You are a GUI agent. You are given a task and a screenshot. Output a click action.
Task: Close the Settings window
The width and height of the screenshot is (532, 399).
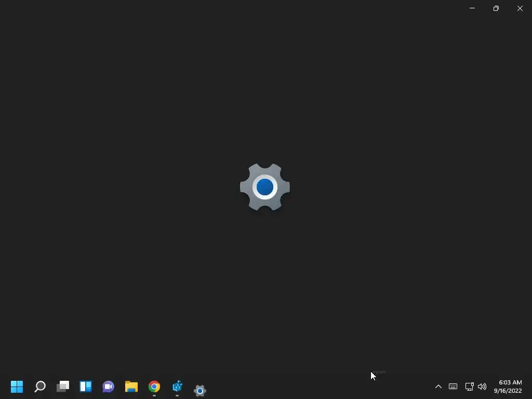click(520, 8)
